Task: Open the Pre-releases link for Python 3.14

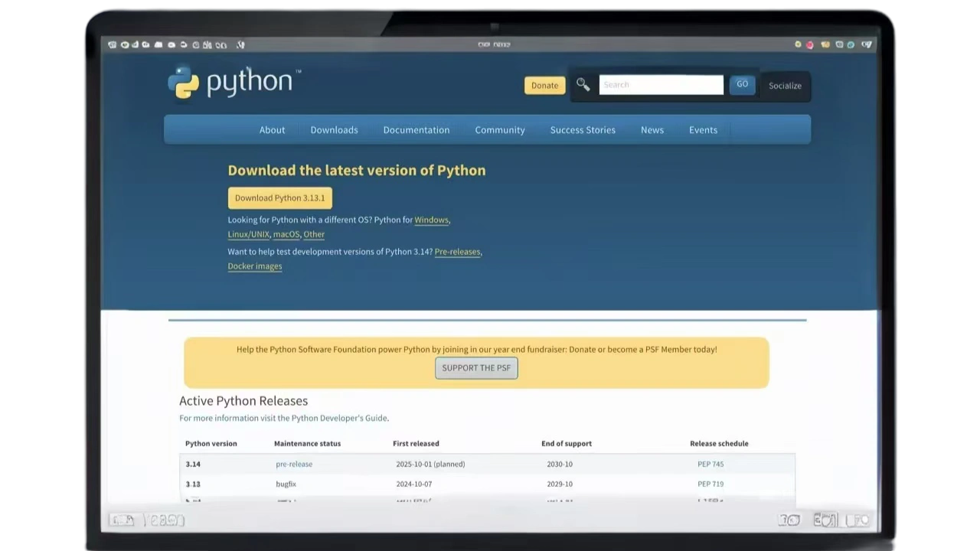Action: tap(457, 252)
